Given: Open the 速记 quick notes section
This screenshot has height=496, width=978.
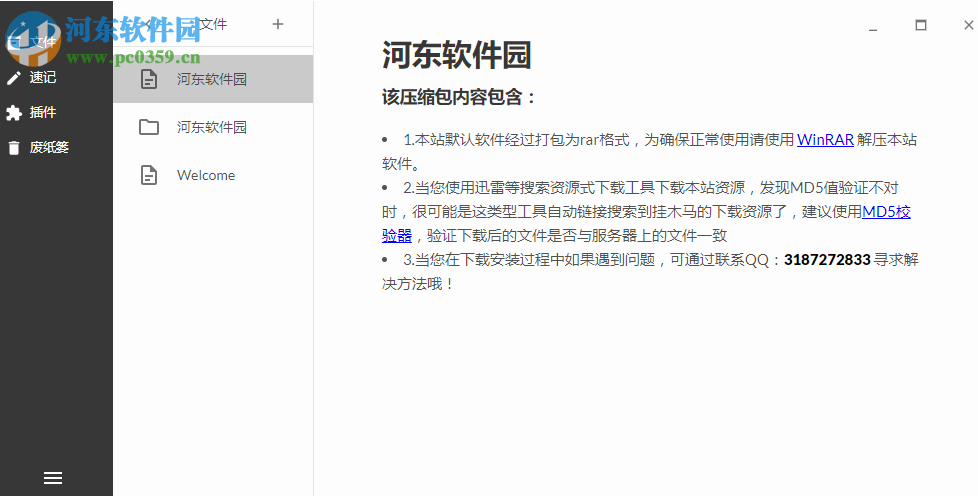Looking at the screenshot, I should [x=42, y=77].
